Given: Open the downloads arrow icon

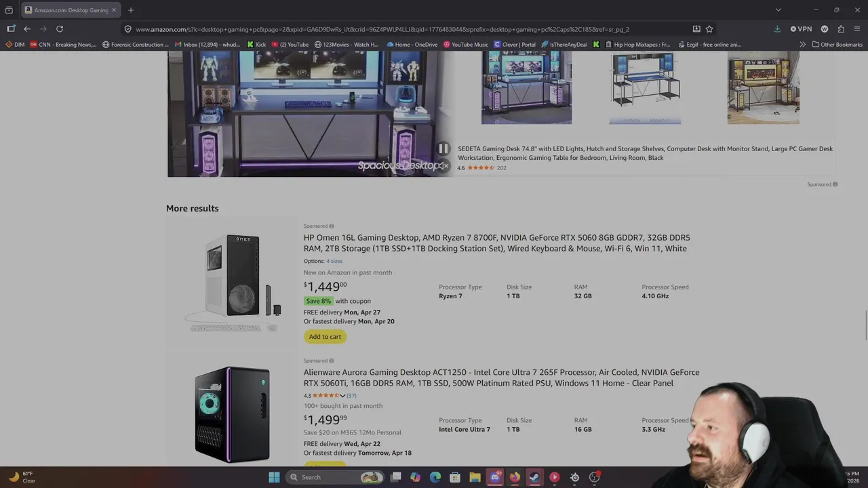Looking at the screenshot, I should pos(777,29).
